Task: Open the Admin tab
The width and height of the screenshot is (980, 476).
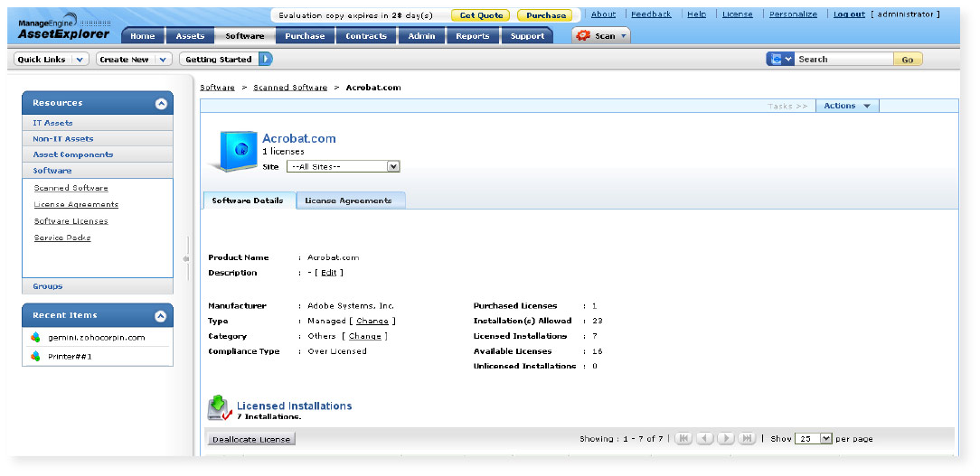Action: click(x=421, y=36)
